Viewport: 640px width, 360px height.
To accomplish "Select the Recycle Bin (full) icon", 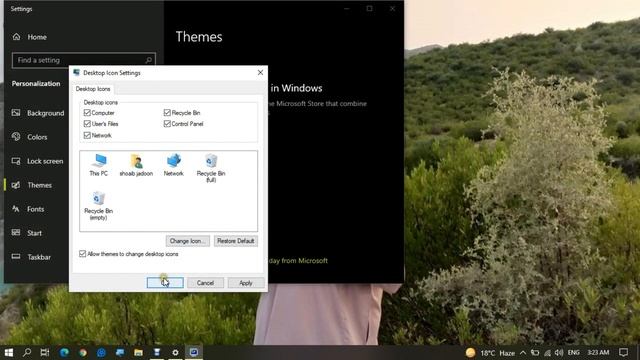I will (211, 168).
